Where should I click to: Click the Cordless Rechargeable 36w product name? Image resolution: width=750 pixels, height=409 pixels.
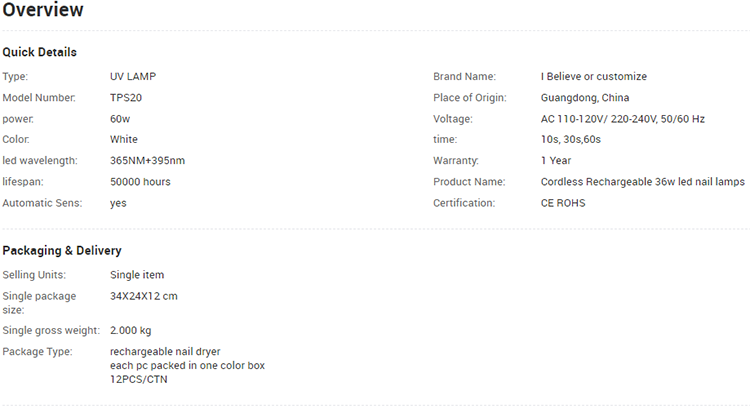(643, 182)
